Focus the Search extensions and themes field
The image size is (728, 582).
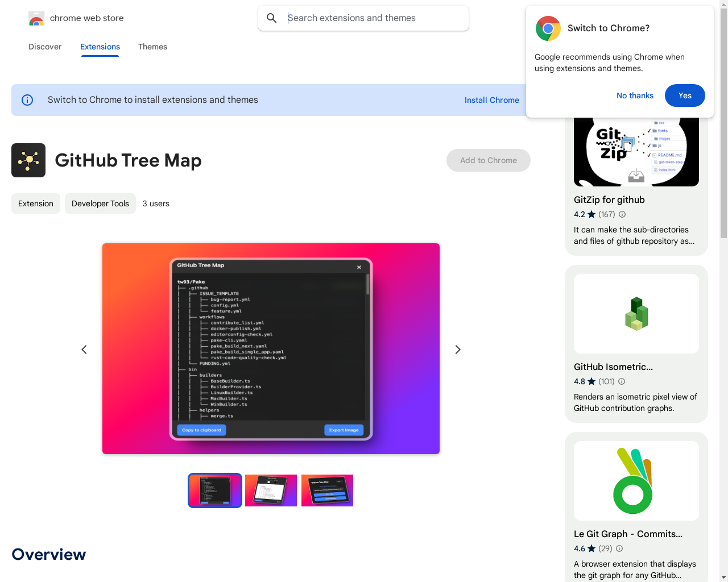click(363, 18)
